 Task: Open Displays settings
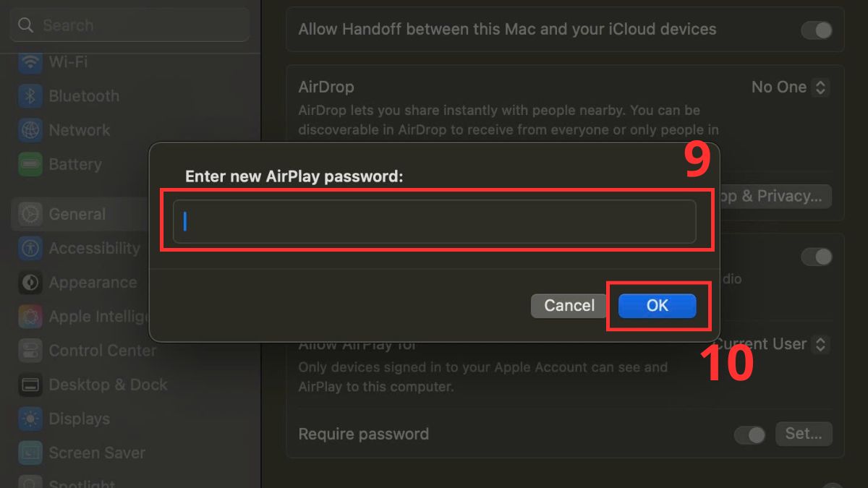80,419
